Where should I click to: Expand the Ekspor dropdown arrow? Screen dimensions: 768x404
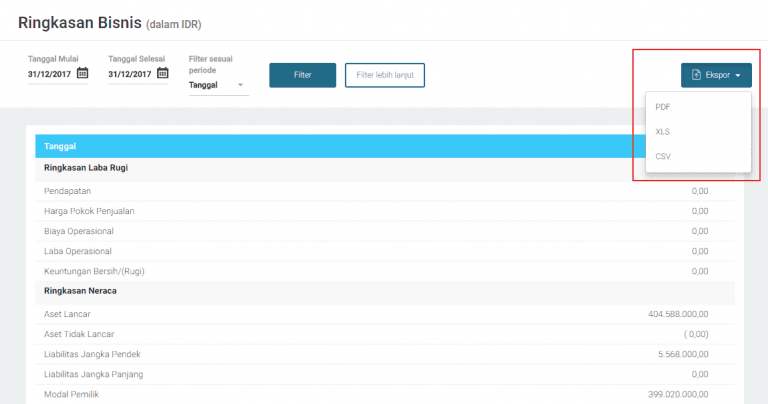tap(737, 75)
